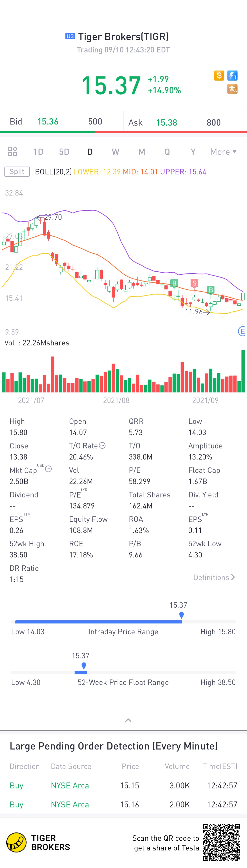Tap the 52-Week Price Float Range marker
Screen dimensions: 247x868
[x=84, y=666]
